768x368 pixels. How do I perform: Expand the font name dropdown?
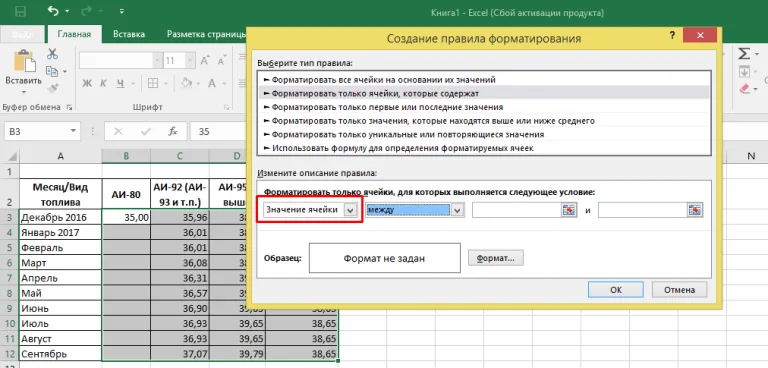click(158, 61)
